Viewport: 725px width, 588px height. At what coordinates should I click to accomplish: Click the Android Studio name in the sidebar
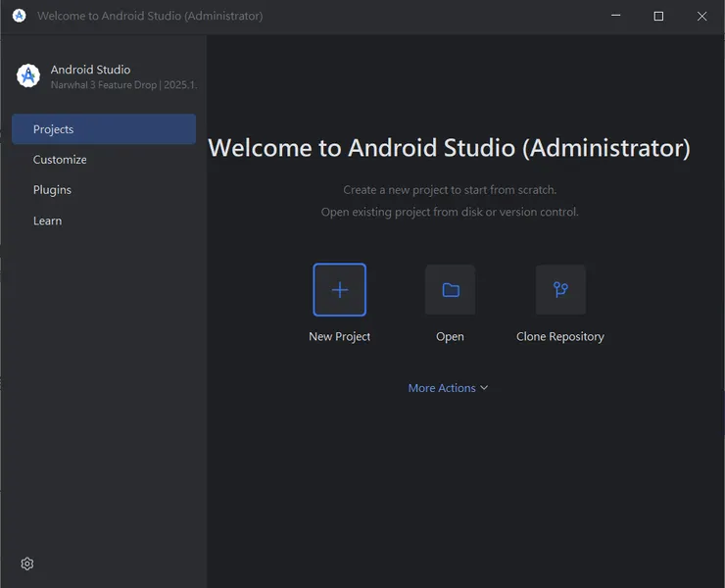pyautogui.click(x=90, y=70)
